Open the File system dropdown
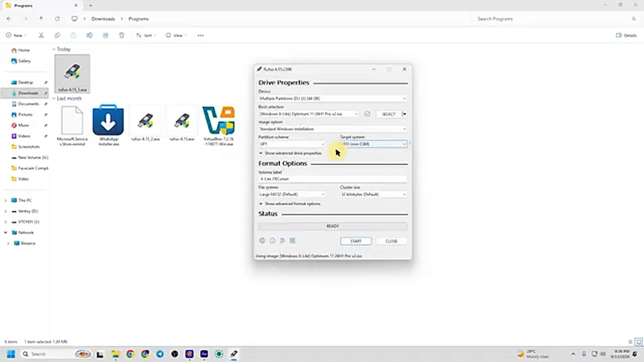Image resolution: width=644 pixels, height=362 pixels. (x=292, y=195)
